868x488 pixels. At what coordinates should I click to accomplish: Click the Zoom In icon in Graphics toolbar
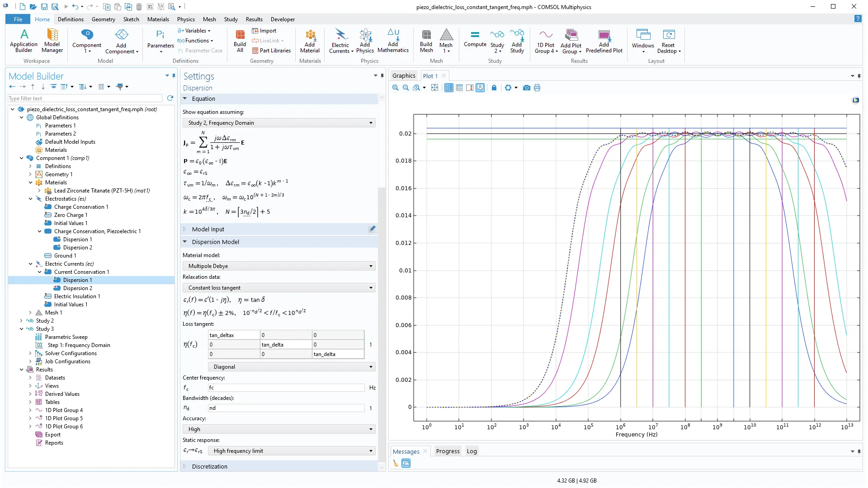click(x=395, y=88)
